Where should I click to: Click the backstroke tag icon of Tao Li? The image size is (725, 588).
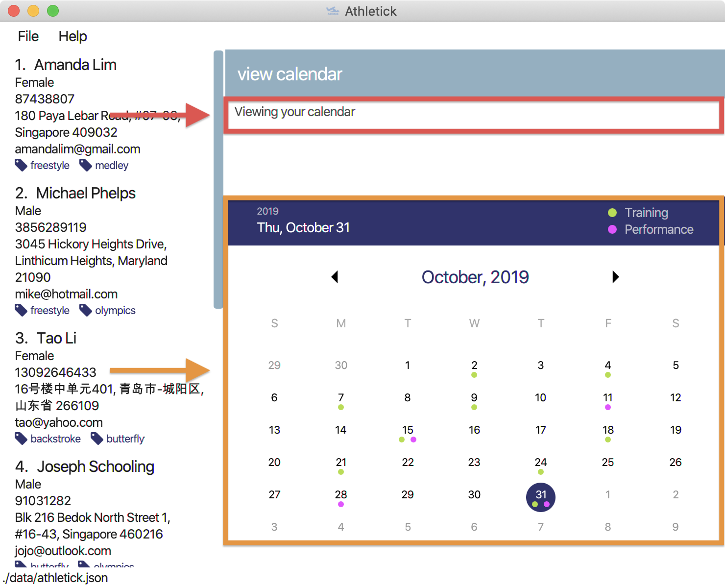point(21,439)
